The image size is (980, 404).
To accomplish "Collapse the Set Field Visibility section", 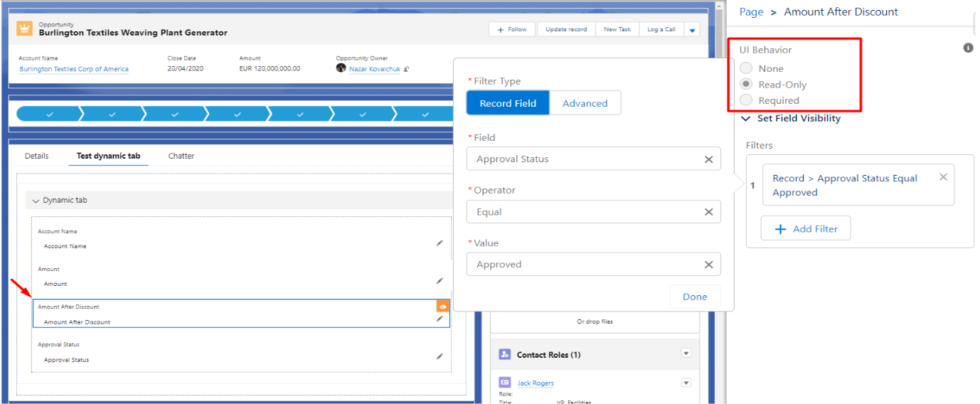I will 746,119.
